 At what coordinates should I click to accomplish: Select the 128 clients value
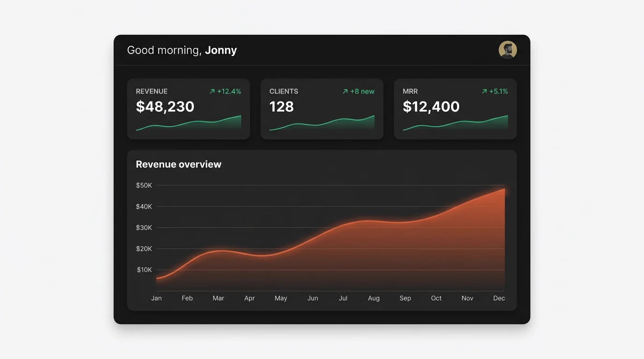coord(281,107)
